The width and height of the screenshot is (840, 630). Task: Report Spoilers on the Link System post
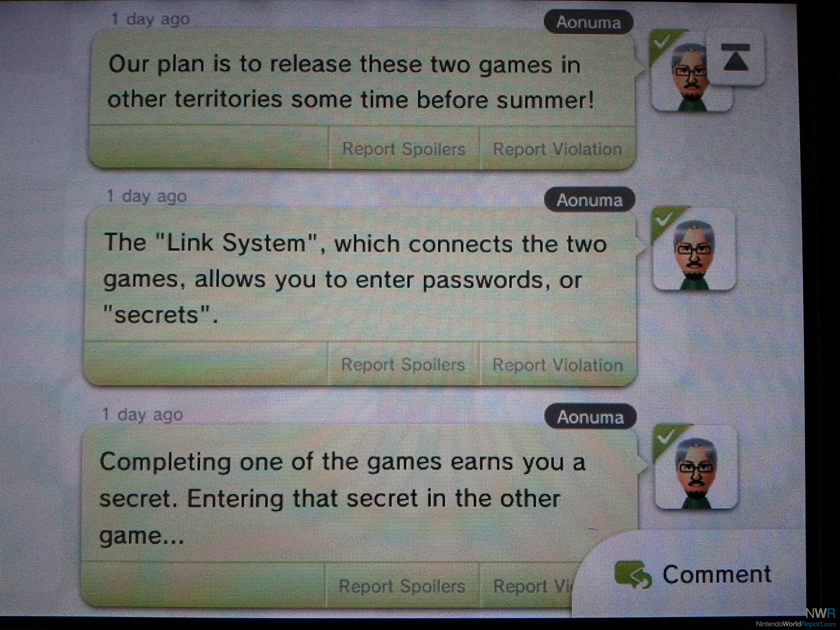coord(403,364)
